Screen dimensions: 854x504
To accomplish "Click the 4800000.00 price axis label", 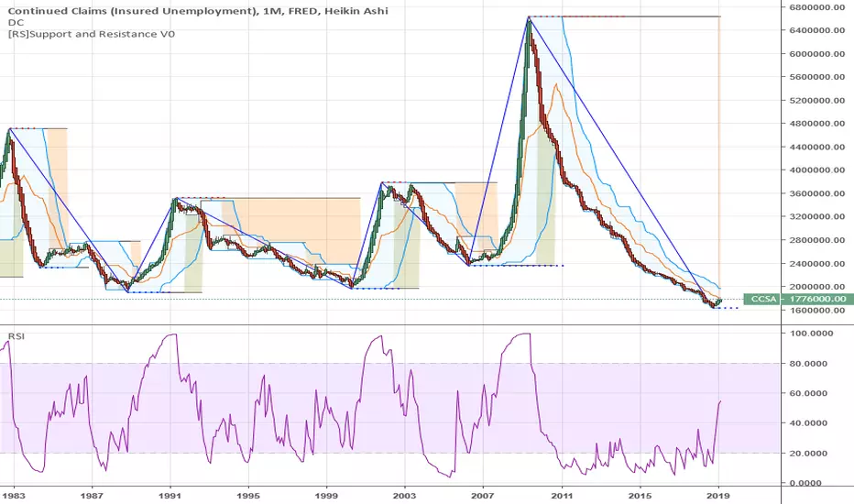I will tap(817, 123).
